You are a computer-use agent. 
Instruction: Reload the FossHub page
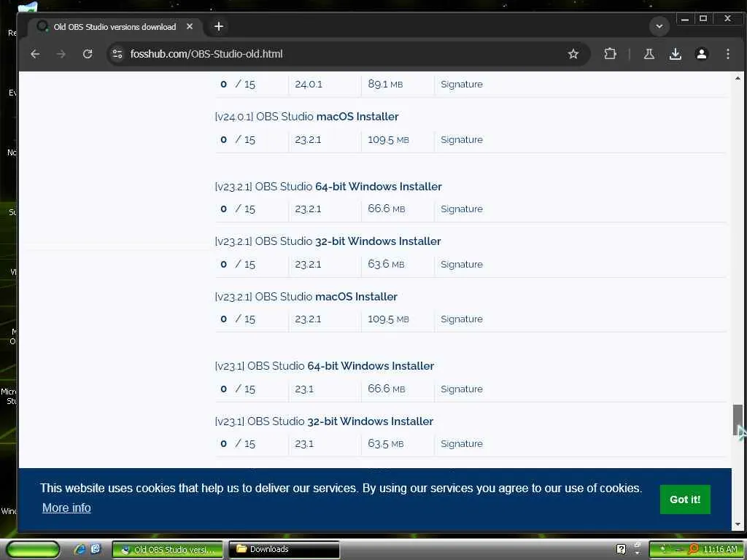point(88,54)
